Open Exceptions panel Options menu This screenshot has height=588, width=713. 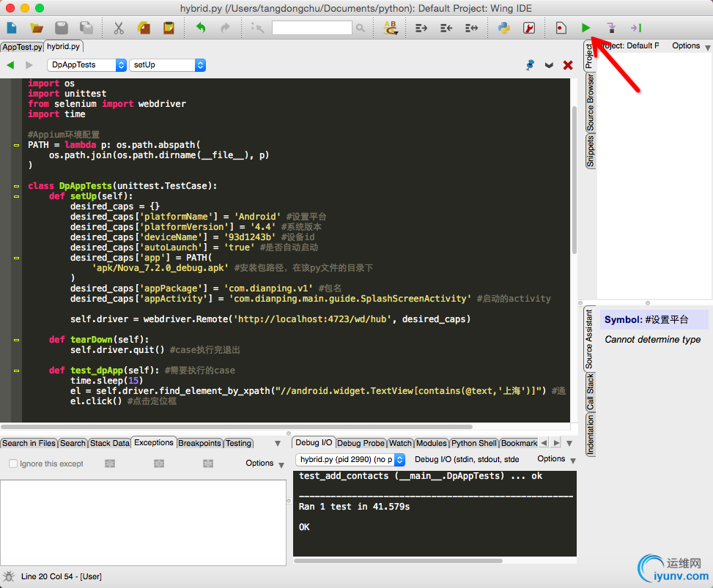point(265,464)
